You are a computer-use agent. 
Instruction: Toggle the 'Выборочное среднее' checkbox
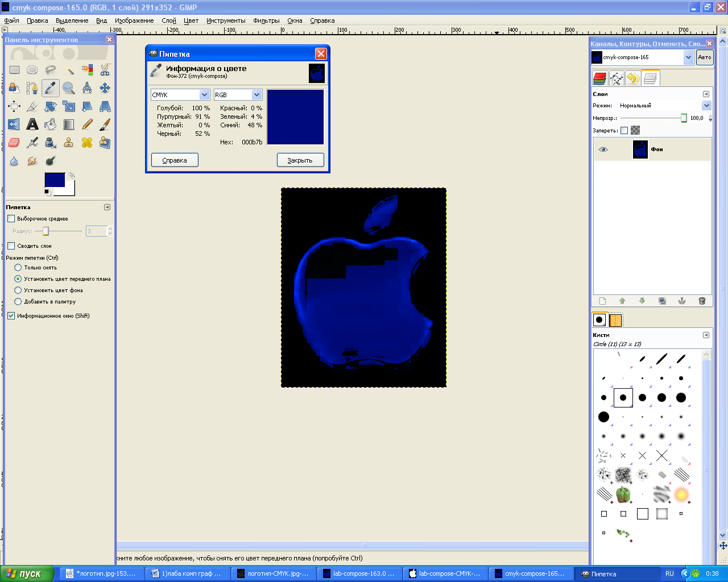[x=11, y=219]
